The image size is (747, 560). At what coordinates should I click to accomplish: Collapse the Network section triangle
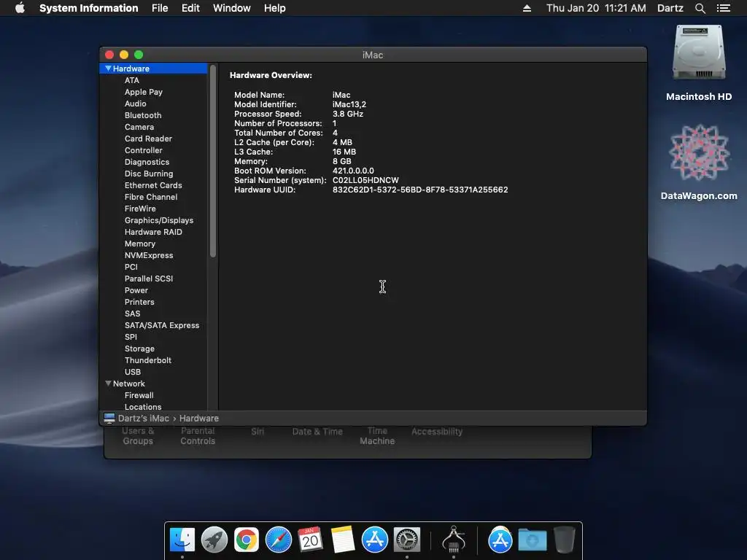(108, 384)
